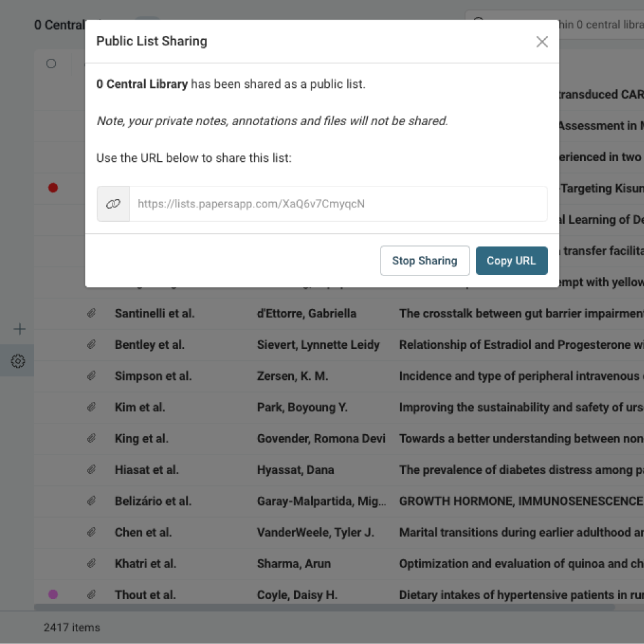
Task: Click the link icon in the share URL box
Action: tap(112, 204)
